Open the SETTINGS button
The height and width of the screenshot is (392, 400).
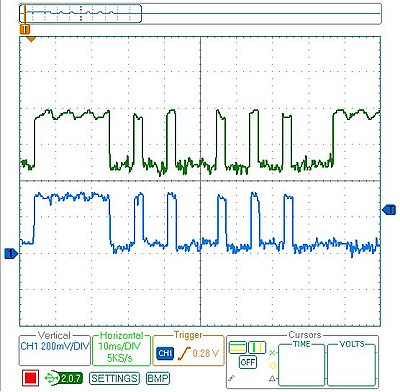click(x=114, y=378)
